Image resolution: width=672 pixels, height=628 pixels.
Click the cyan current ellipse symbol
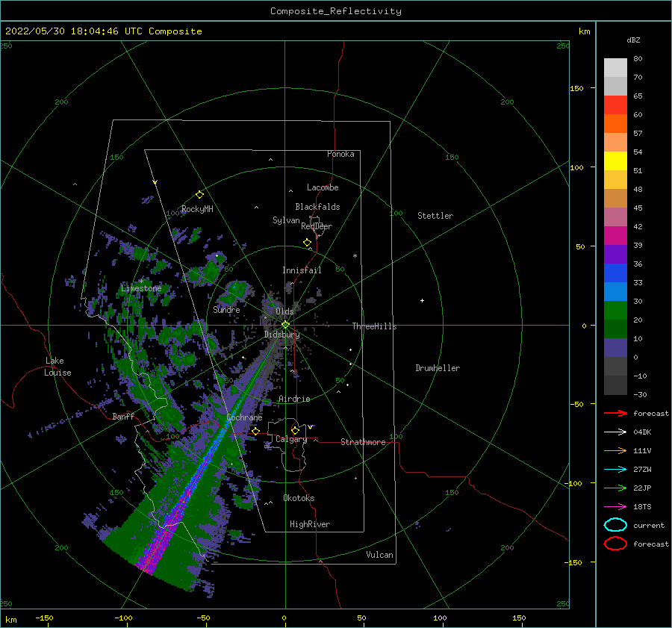pos(615,525)
